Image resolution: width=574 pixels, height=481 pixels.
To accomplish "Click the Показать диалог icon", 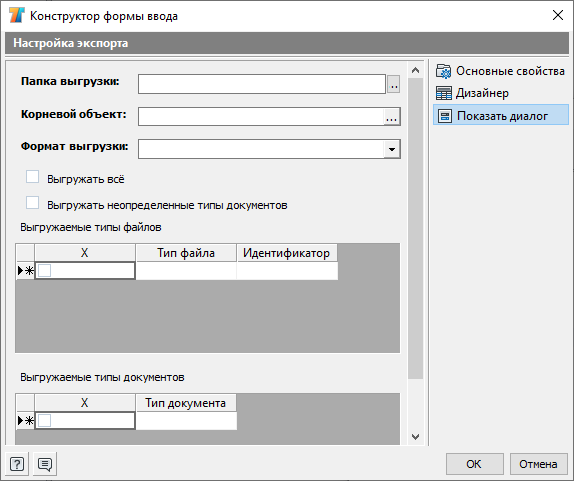I will (x=445, y=116).
